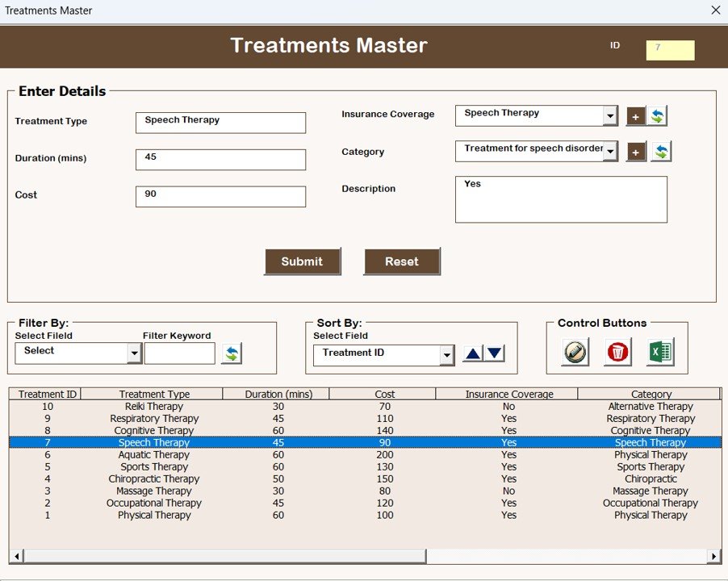Select the Chiropractic Therapy row
This screenshot has width=728, height=581.
tap(365, 479)
